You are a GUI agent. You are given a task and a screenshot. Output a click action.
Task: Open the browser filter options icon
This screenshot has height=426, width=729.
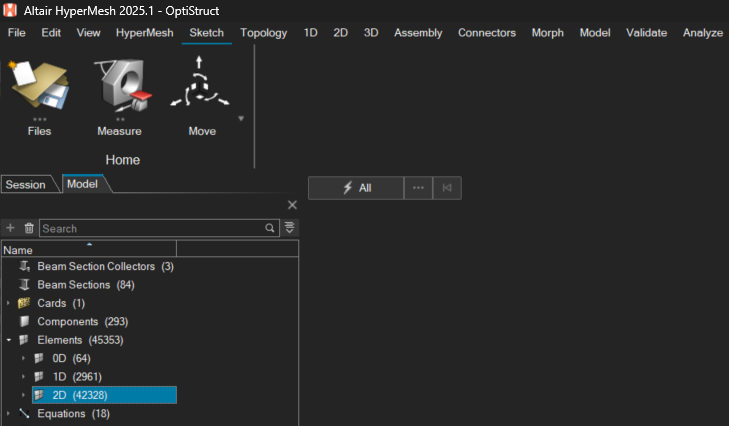click(290, 228)
